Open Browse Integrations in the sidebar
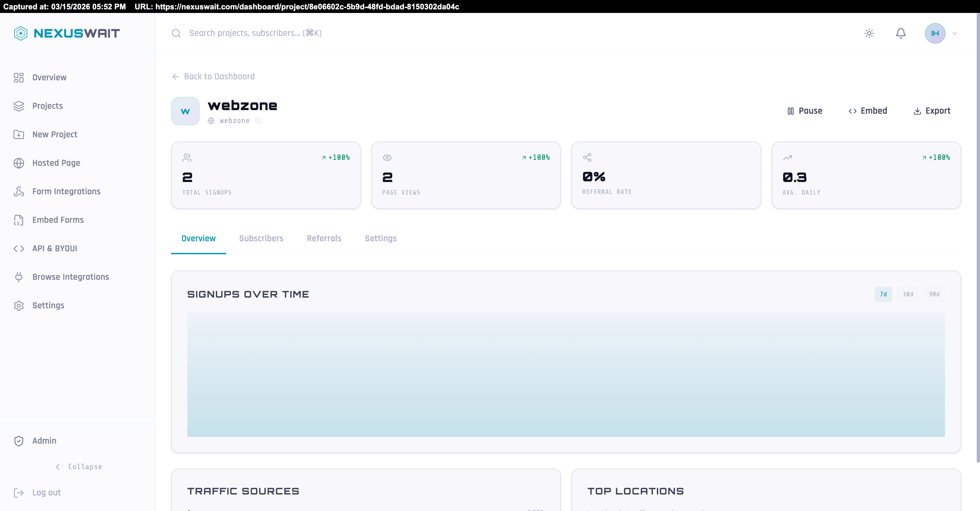The image size is (980, 511). [70, 277]
